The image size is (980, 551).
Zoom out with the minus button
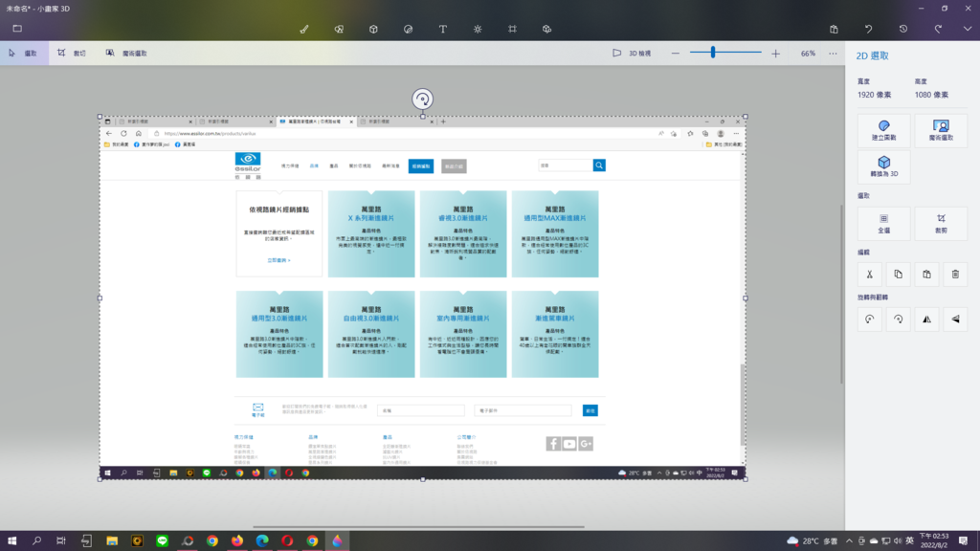pyautogui.click(x=675, y=54)
